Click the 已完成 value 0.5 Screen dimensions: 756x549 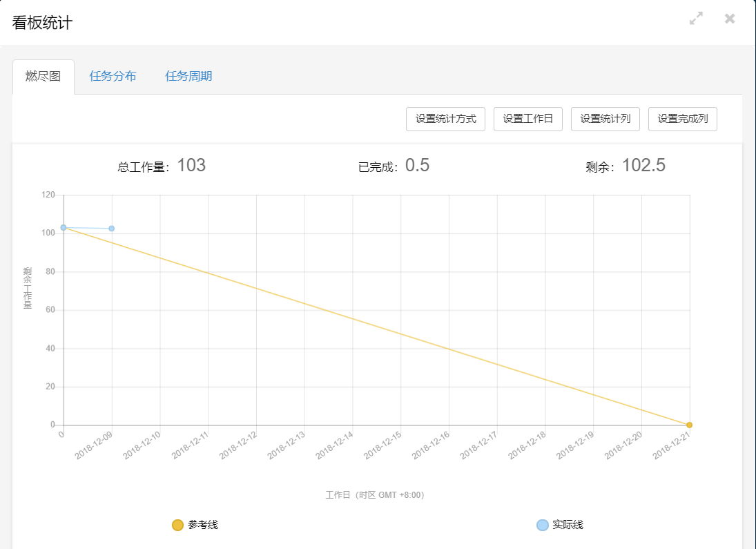coord(417,166)
